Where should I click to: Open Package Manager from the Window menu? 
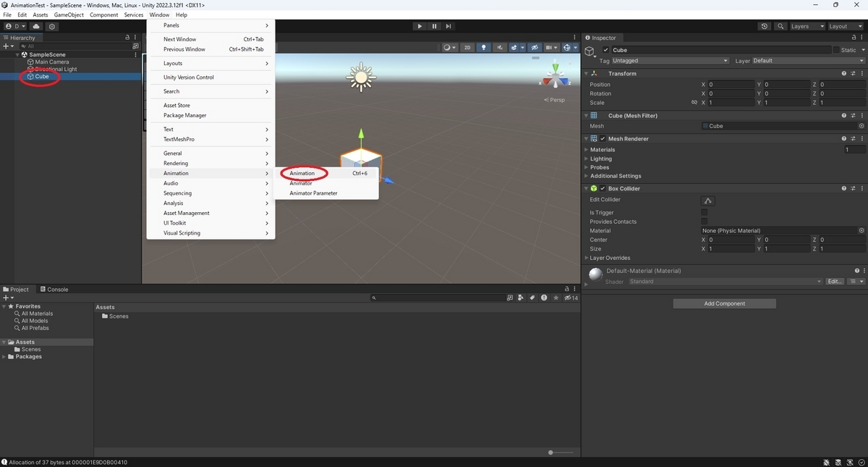(x=184, y=115)
